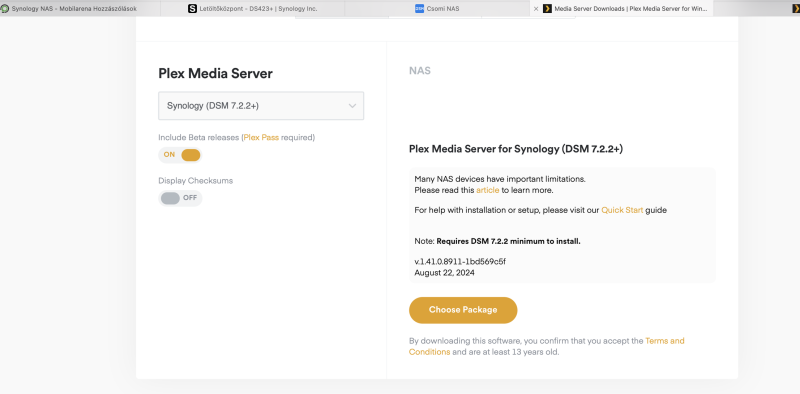Turn off Include Beta releases toggle
The height and width of the screenshot is (394, 800).
point(180,155)
